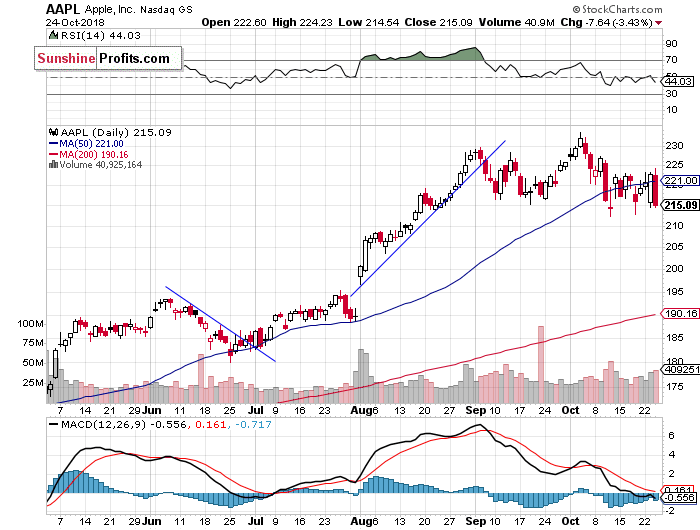Click the MACD black line legend dash

[x=54, y=425]
